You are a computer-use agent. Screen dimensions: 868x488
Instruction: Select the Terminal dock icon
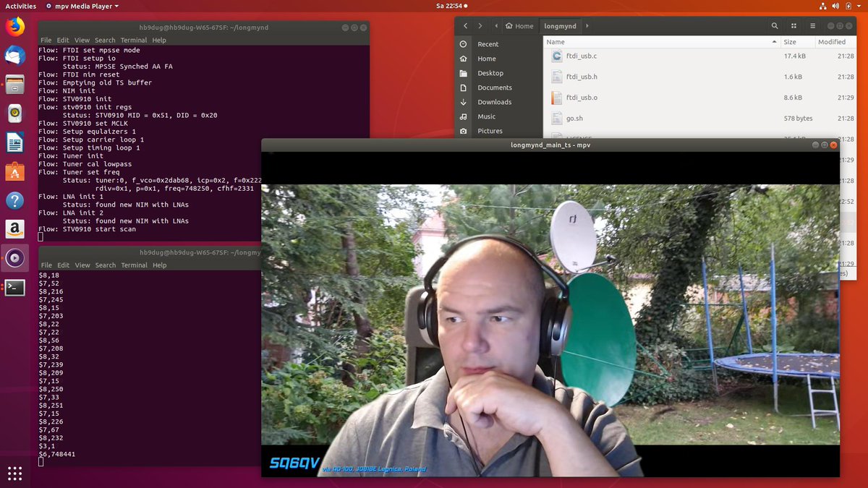coord(14,287)
